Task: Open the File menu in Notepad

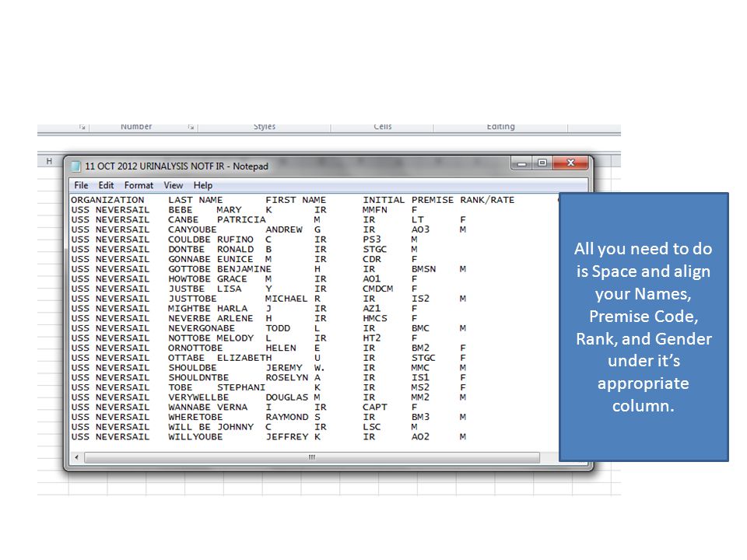Action: pos(81,185)
